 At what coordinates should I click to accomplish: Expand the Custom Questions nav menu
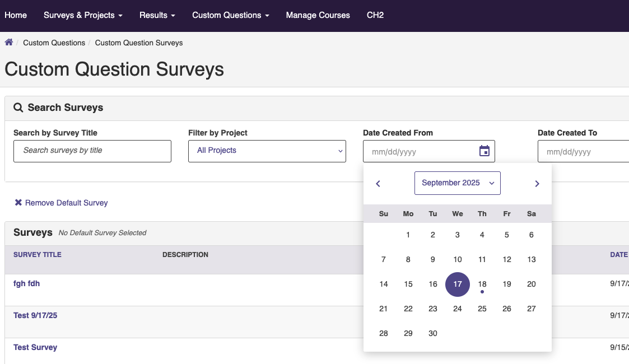231,15
